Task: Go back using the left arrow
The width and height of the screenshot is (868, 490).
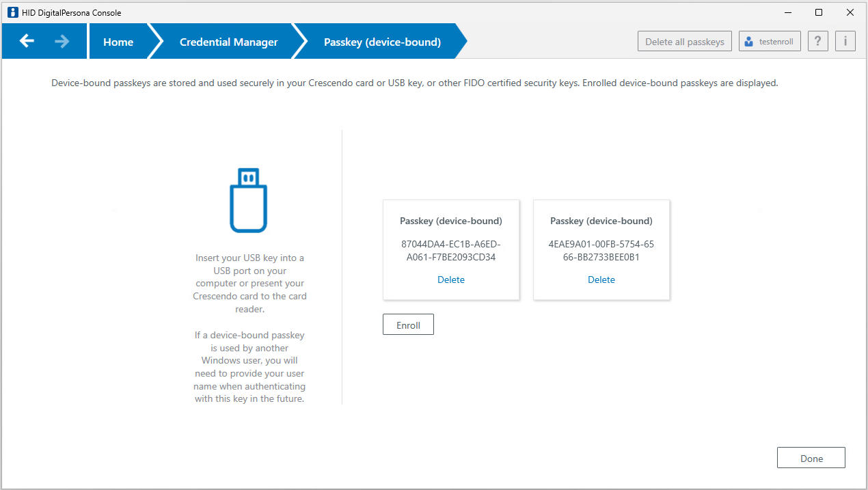Action: 27,42
